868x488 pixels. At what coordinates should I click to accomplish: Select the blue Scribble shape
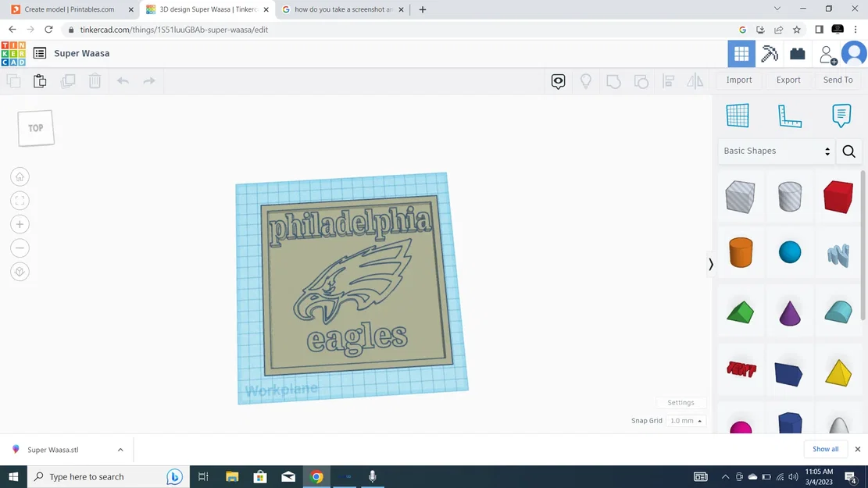[838, 255]
